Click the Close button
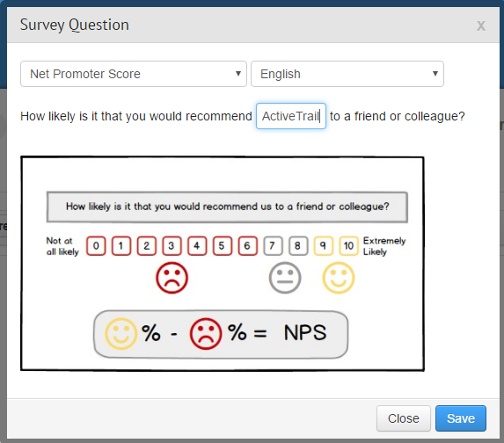Screen dimensions: 504x443 tap(404, 418)
